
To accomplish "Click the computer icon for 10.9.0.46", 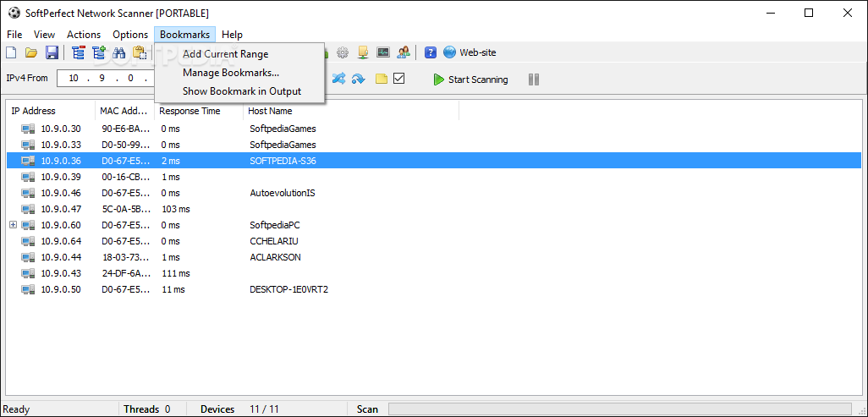I will tap(28, 193).
